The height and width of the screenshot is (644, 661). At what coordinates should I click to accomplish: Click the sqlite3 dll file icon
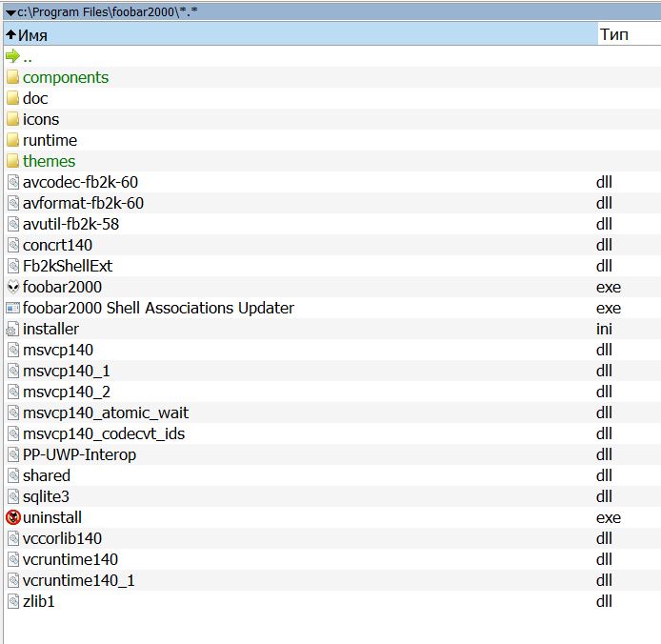click(12, 496)
